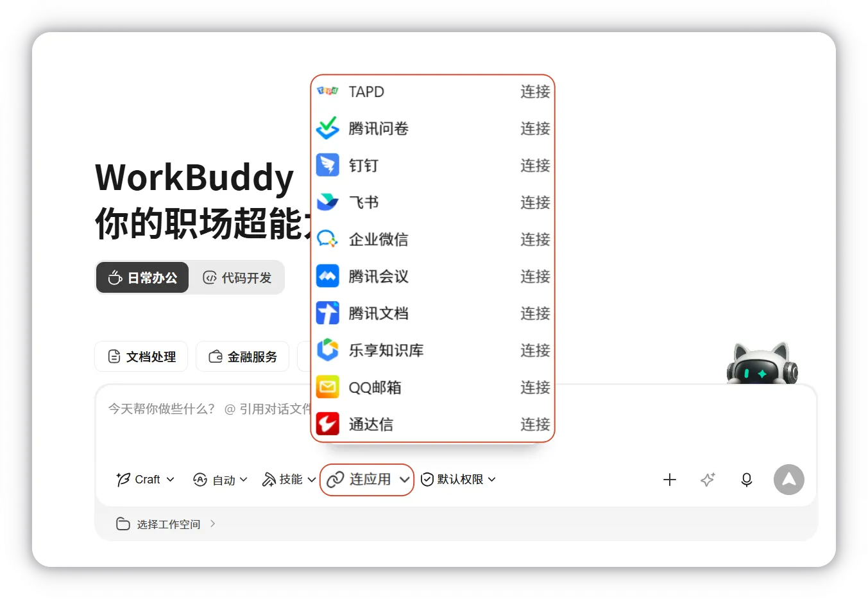The width and height of the screenshot is (868, 599).
Task: Click the QQ邮箱 envelope icon
Action: click(328, 387)
